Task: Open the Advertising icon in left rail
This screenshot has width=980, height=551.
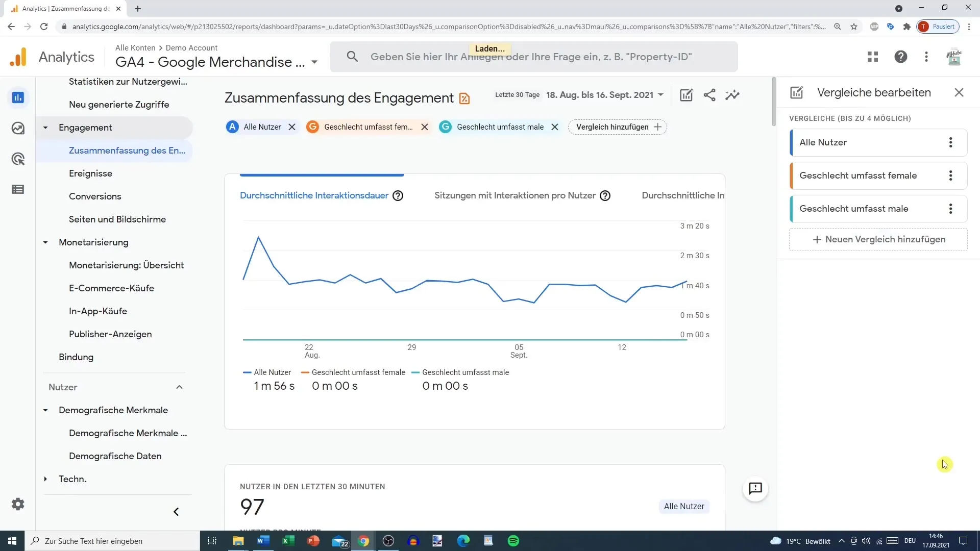Action: click(18, 159)
